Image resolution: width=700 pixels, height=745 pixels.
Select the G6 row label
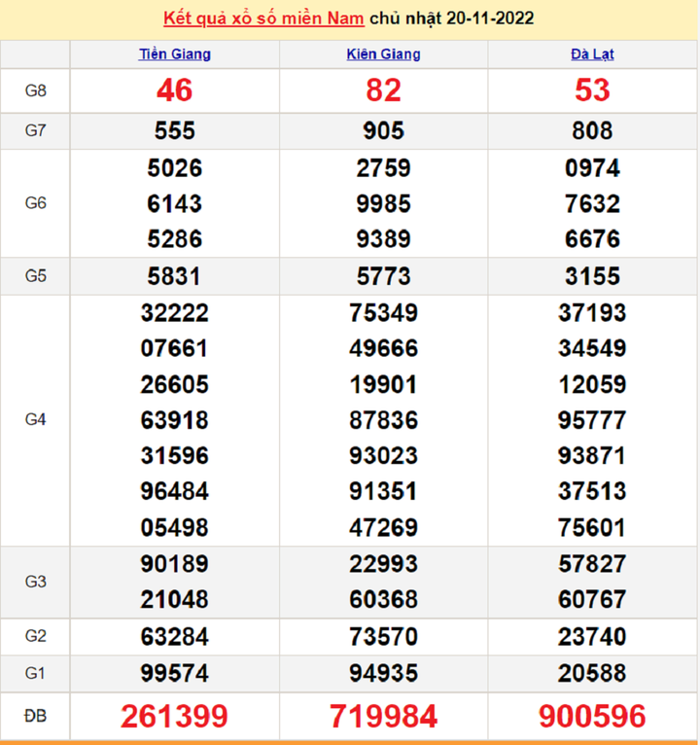click(x=36, y=203)
